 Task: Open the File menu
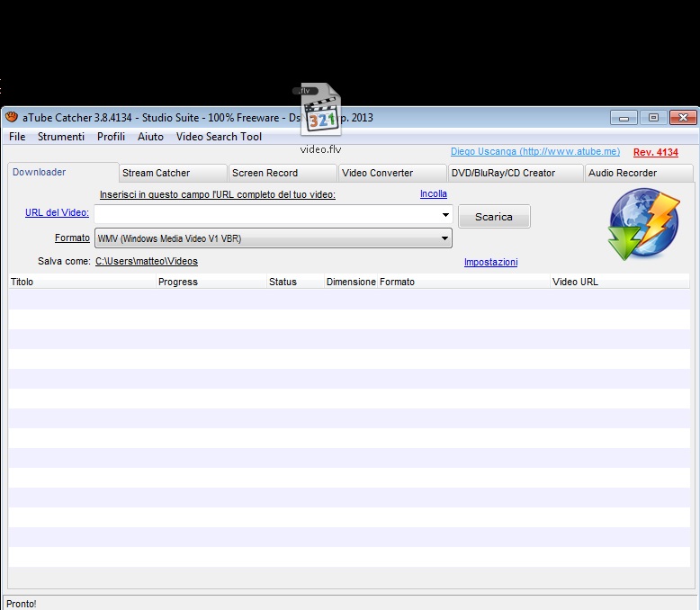pyautogui.click(x=17, y=137)
